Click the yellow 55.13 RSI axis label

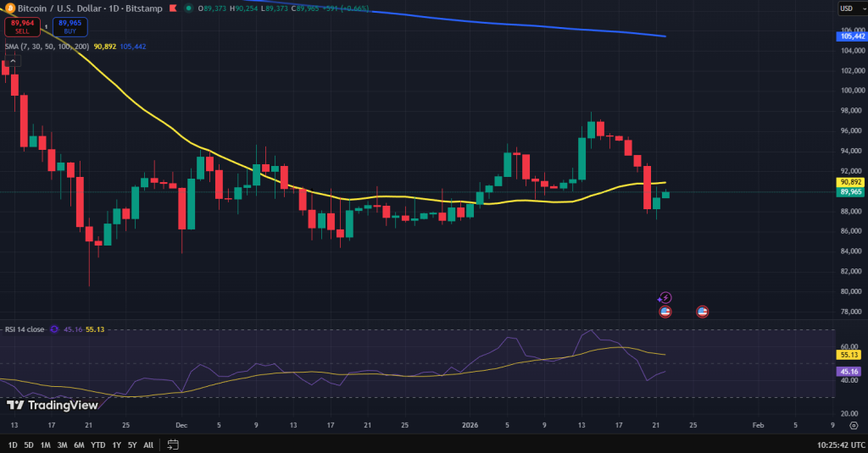849,355
